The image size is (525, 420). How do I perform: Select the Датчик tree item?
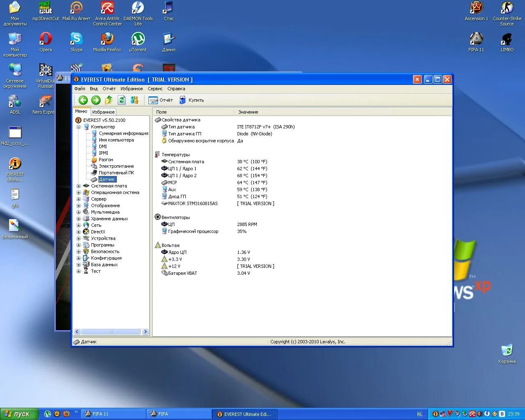[x=107, y=179]
